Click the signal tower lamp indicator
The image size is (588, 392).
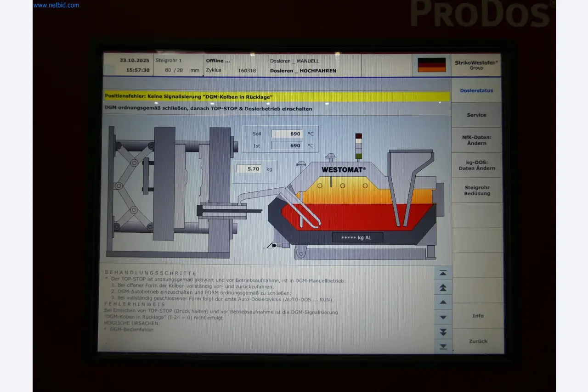[359, 146]
